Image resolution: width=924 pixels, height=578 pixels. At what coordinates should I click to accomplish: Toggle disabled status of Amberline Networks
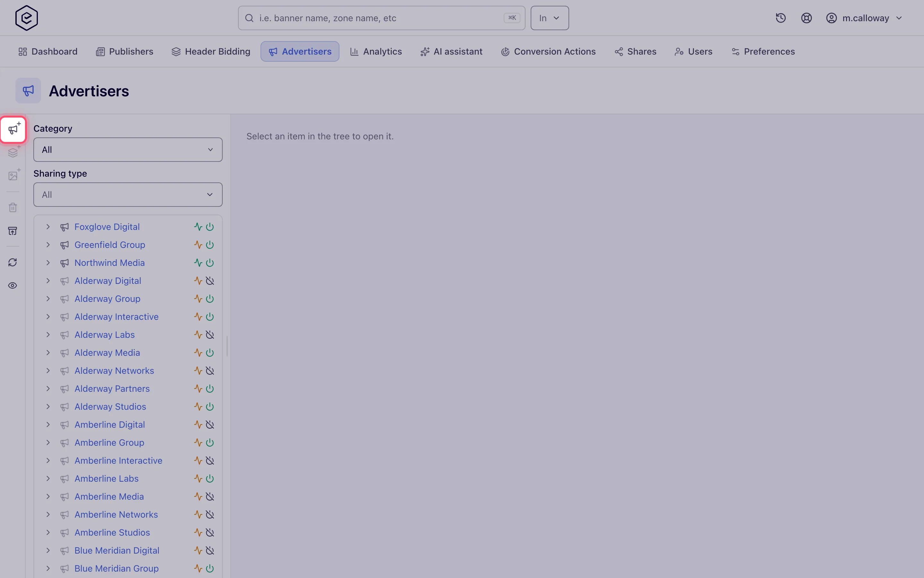click(210, 514)
